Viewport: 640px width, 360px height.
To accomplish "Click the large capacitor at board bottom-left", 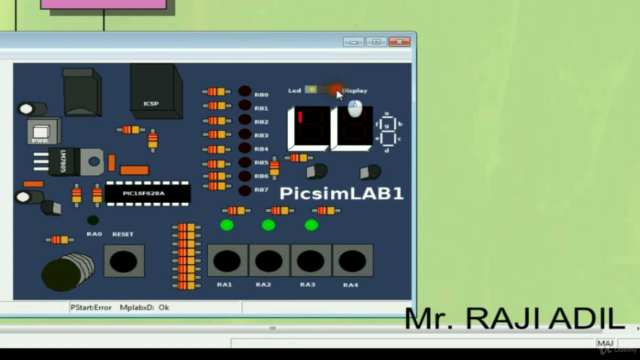I will point(68,272).
